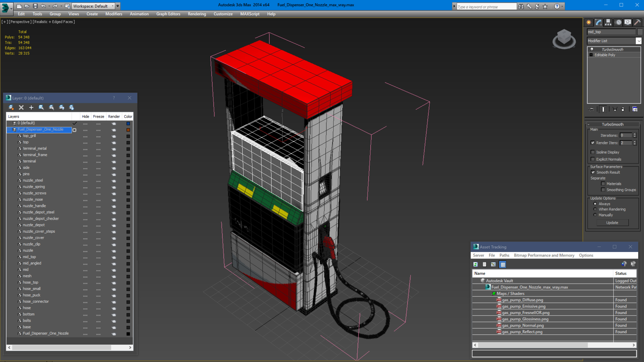Screen dimensions: 644x362
Task: Click the Hide column header in Layers
Action: [x=85, y=116]
